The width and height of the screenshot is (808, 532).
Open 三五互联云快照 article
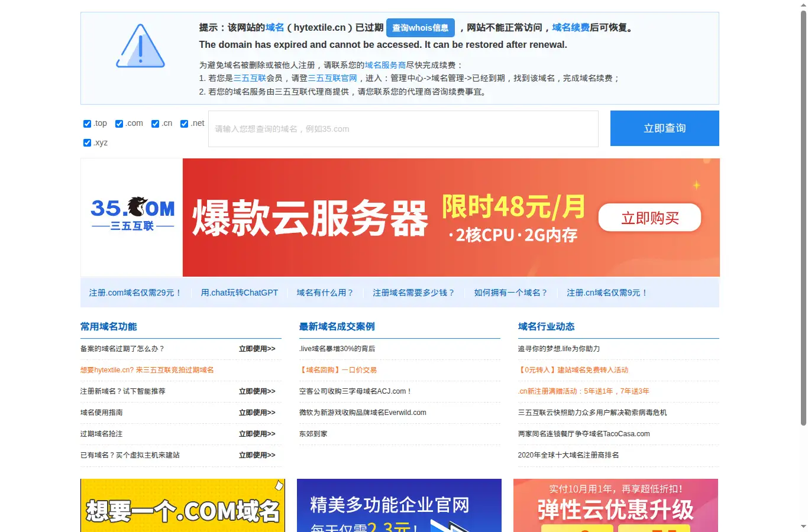coord(592,413)
